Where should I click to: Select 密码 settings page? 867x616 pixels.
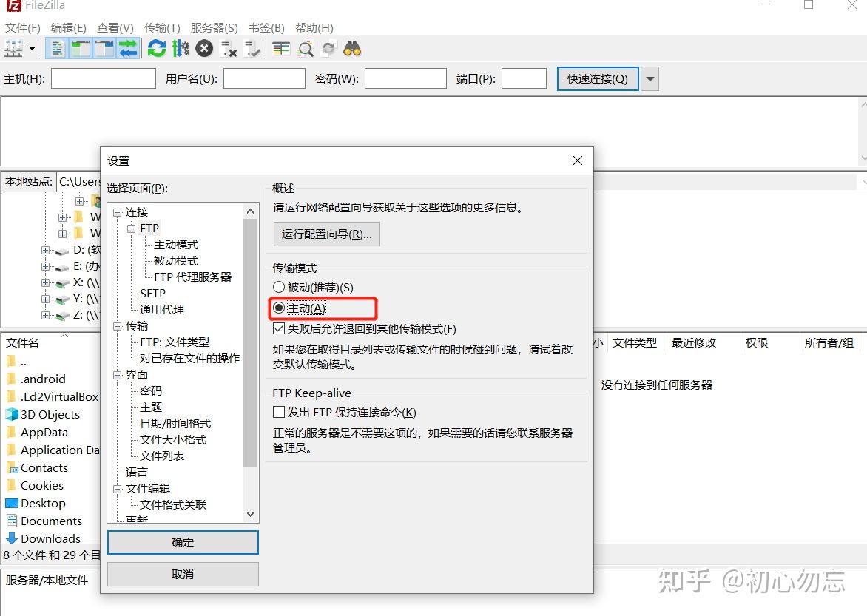150,391
